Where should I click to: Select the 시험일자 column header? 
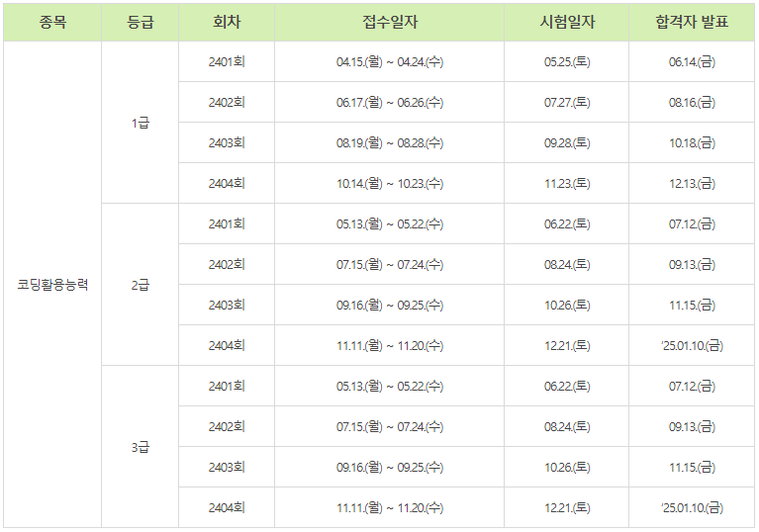pyautogui.click(x=567, y=22)
